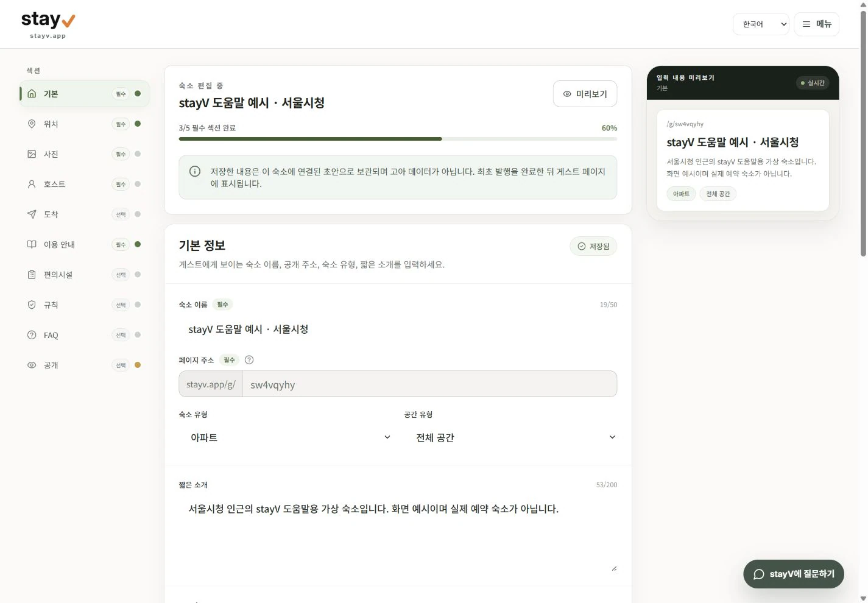Click the stayV에 질문하기 chat button
Screen dimensions: 868x603
point(794,574)
